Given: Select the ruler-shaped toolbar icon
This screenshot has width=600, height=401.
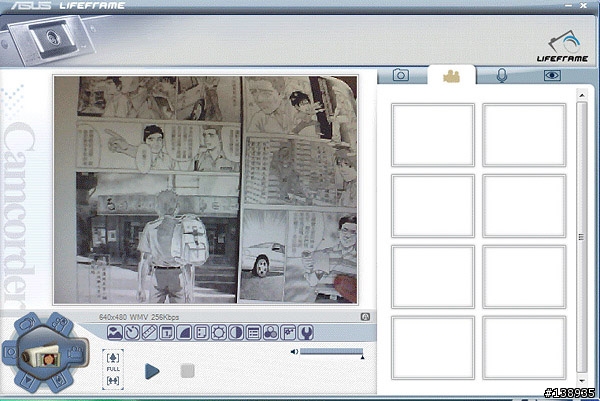Looking at the screenshot, I should [x=150, y=333].
